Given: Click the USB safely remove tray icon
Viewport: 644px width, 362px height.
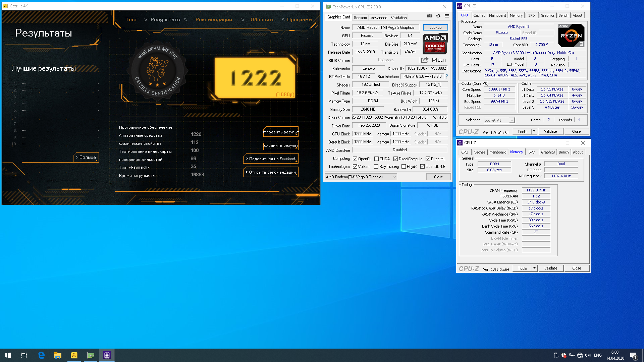Looking at the screenshot, I should 556,355.
